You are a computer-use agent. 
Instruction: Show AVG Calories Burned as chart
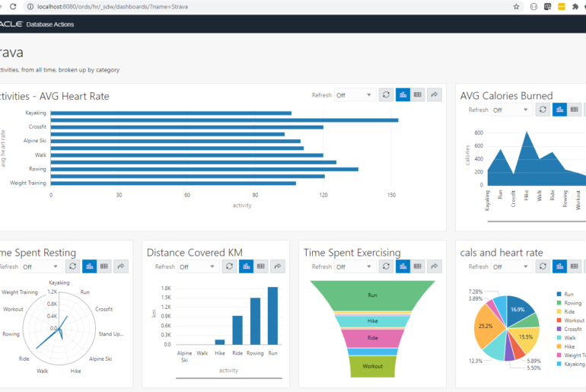coord(559,110)
